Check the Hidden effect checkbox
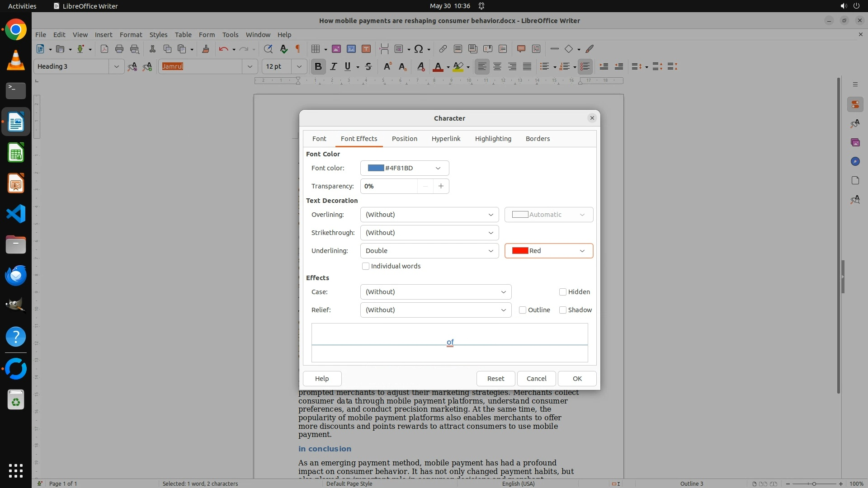The width and height of the screenshot is (868, 488). 563,292
